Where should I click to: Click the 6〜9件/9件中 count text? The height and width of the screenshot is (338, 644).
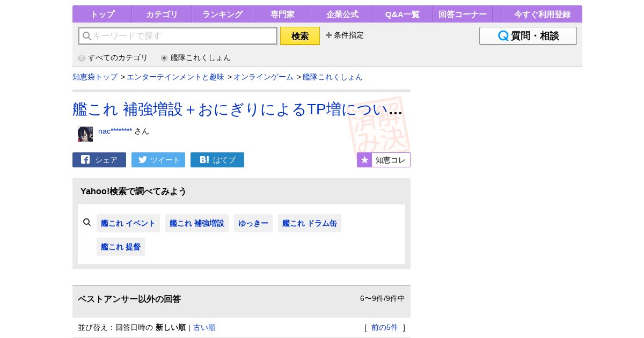pos(383,298)
